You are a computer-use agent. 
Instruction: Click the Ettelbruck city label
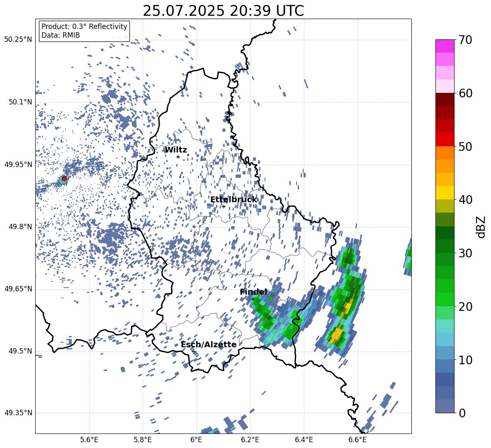233,200
